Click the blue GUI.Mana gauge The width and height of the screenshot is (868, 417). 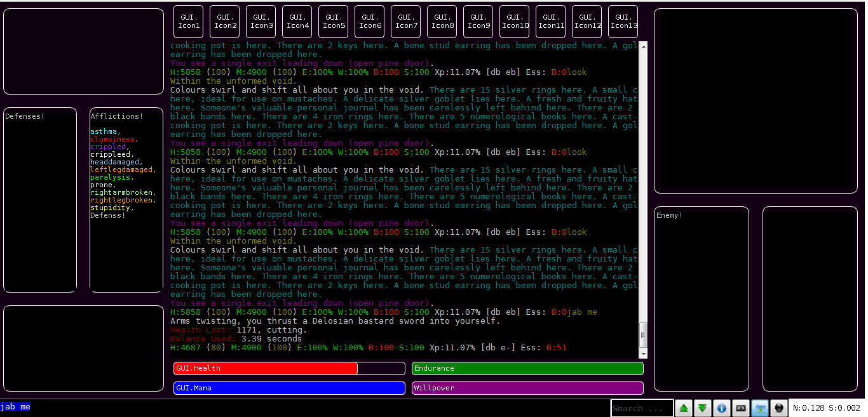pos(289,388)
